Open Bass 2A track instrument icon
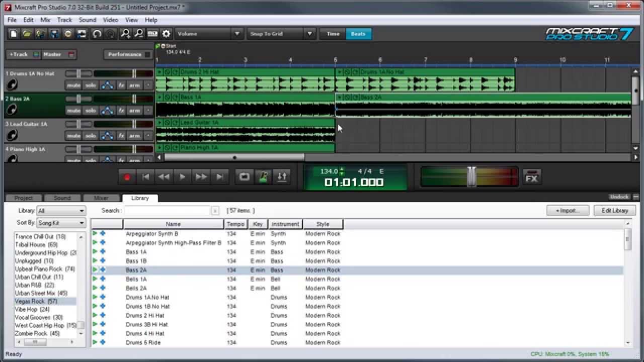Screen dimensions: 644x362 click(13, 109)
